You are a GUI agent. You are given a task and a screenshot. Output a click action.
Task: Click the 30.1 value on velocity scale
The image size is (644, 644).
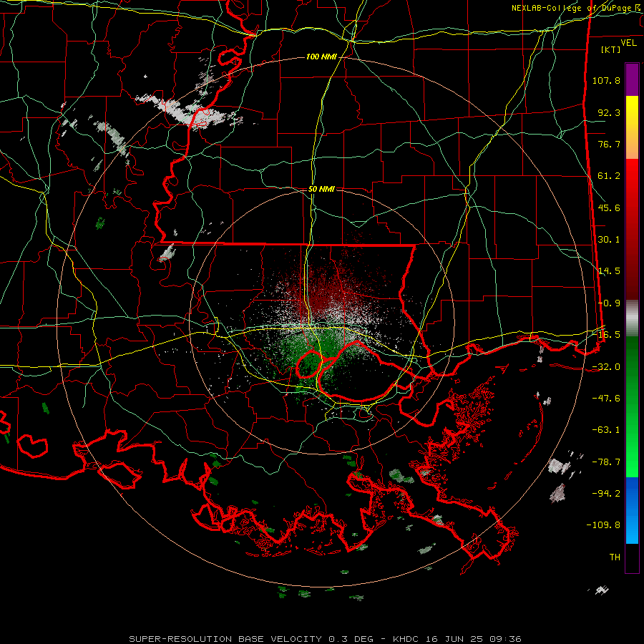coord(609,240)
